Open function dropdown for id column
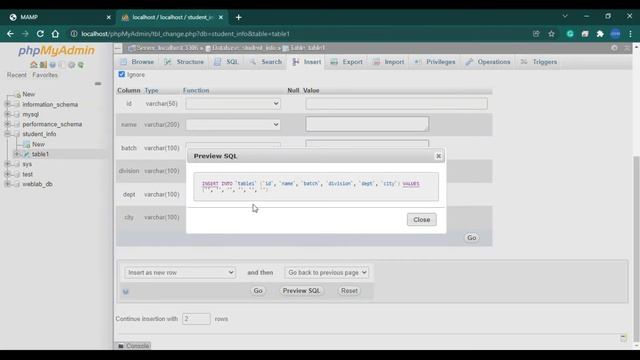The image size is (640, 360). [233, 104]
